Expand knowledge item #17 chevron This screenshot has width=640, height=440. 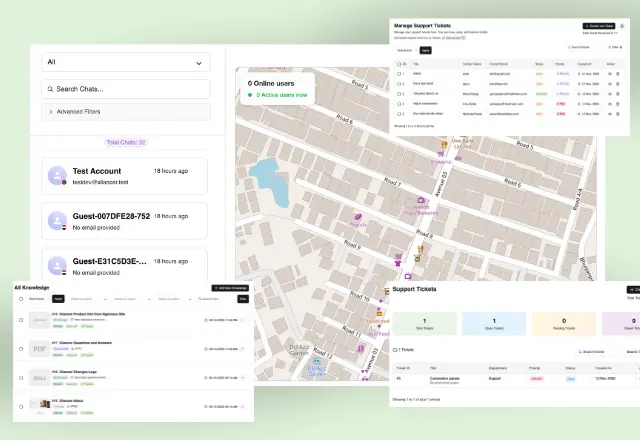coord(242,349)
